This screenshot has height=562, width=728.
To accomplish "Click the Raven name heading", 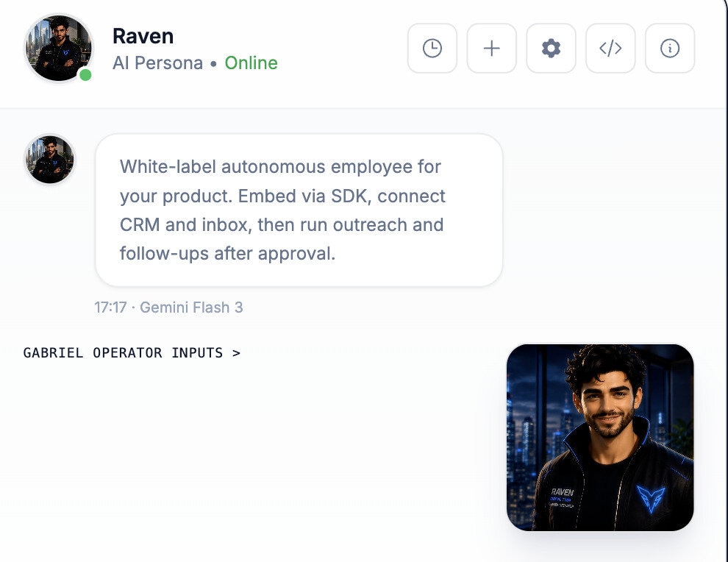I will pyautogui.click(x=143, y=36).
